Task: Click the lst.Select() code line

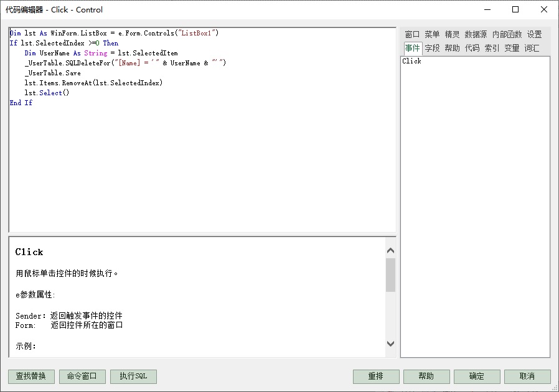Action: pyautogui.click(x=47, y=93)
